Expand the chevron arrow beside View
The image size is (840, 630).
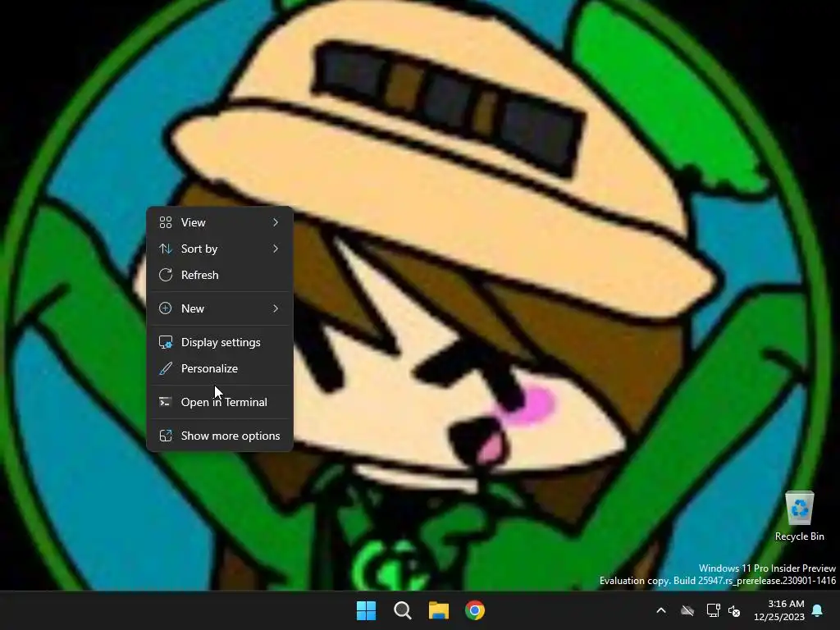pyautogui.click(x=276, y=222)
